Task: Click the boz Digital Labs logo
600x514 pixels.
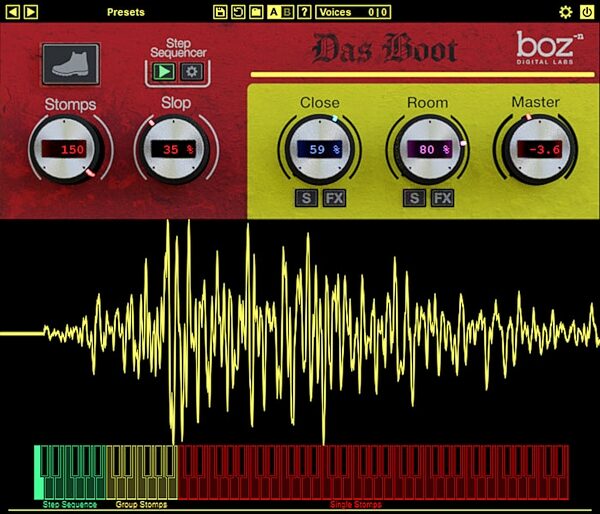Action: click(549, 47)
